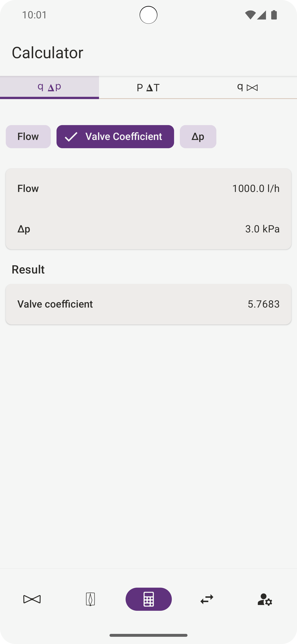
Task: Tap the 5.7683 valve coefficient result
Action: pyautogui.click(x=264, y=304)
